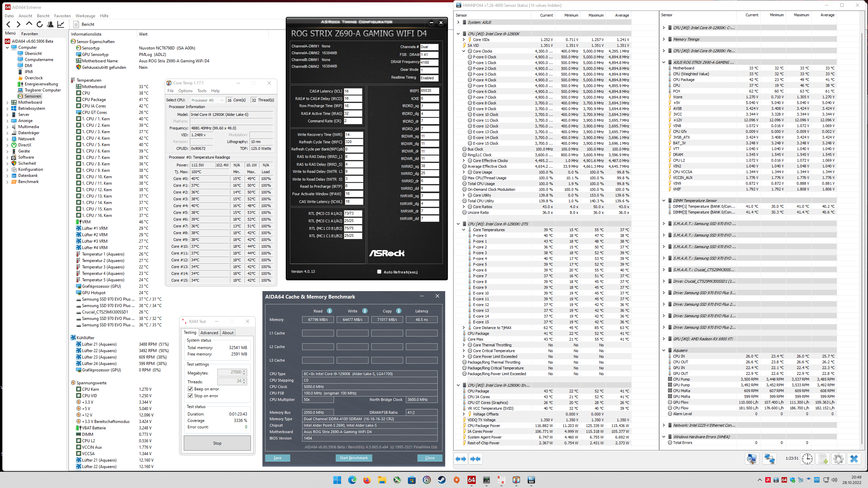This screenshot has width=868, height=488.
Task: Click Start Benchmark in AIDA64 Cache & Memory Benchmark
Action: point(354,458)
